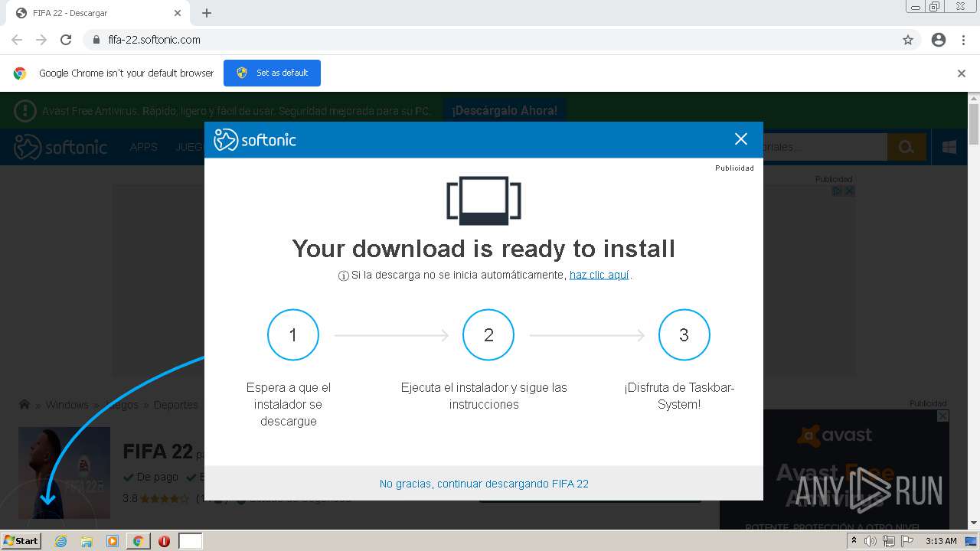Show hidden tray icons arrow
This screenshot has height=551, width=980.
click(x=854, y=540)
